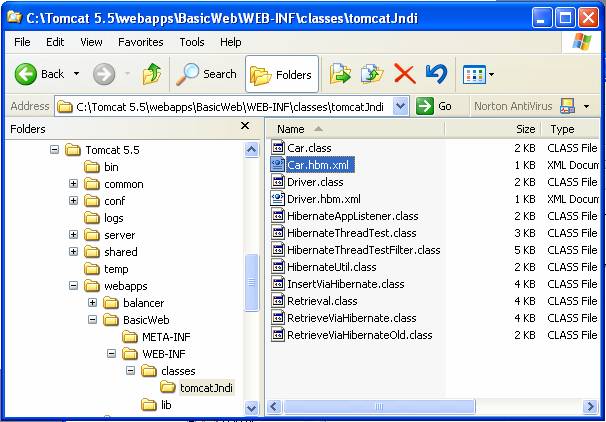The height and width of the screenshot is (422, 606).
Task: Collapse the classes folder node
Action: pos(131,371)
